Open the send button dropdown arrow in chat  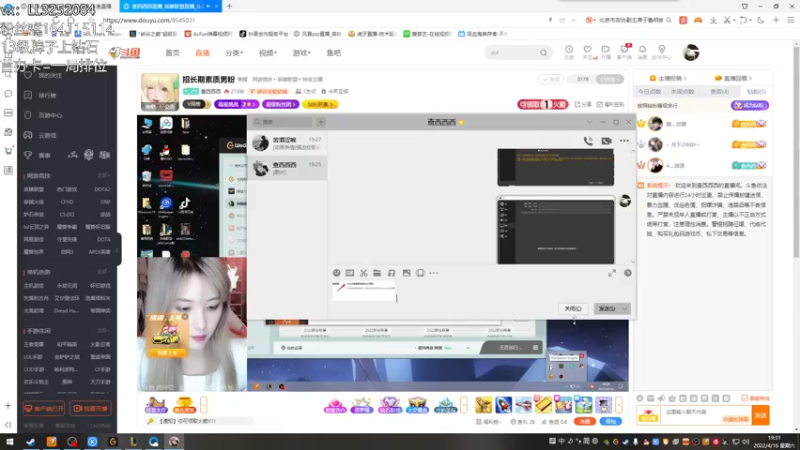[625, 309]
